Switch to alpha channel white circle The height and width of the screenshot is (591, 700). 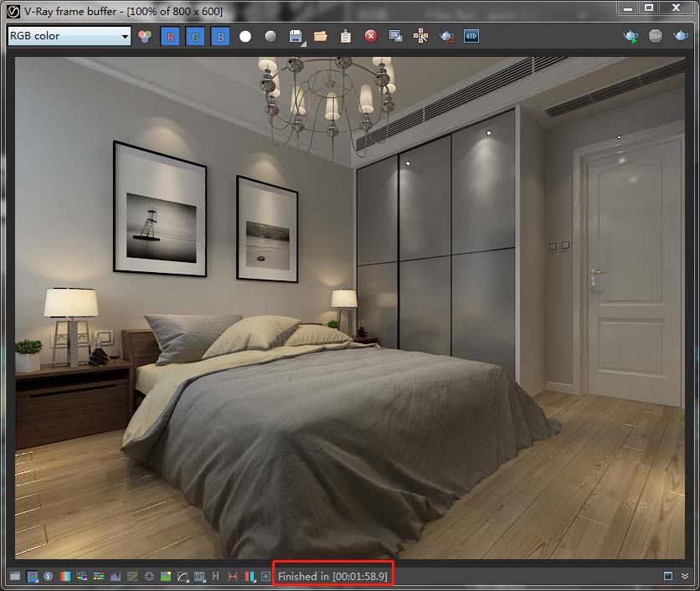pyautogui.click(x=245, y=37)
